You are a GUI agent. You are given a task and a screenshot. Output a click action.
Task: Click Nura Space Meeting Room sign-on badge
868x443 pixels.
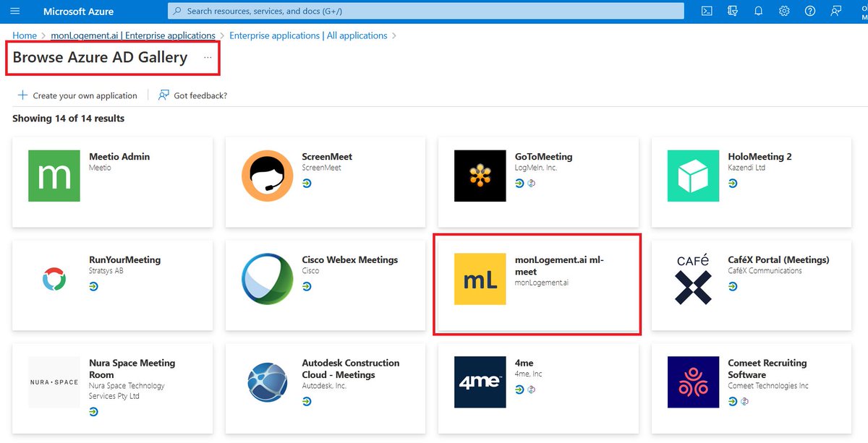point(93,412)
